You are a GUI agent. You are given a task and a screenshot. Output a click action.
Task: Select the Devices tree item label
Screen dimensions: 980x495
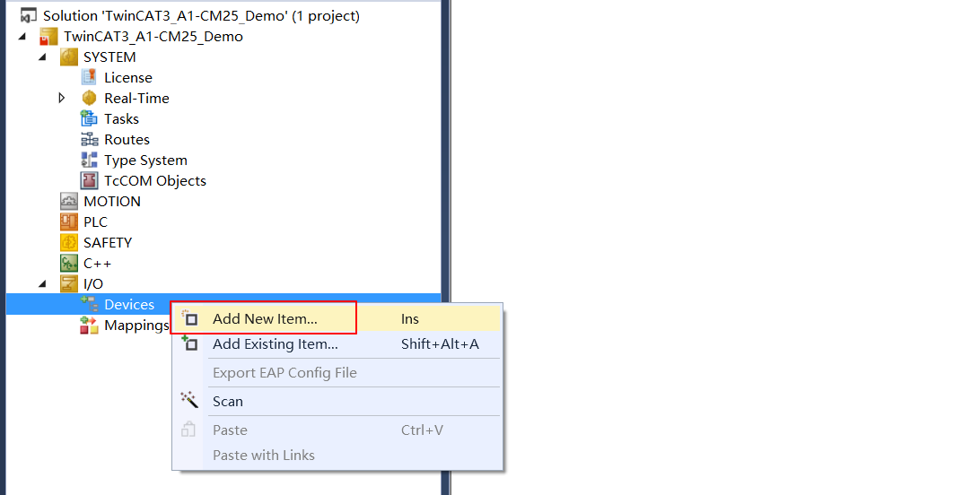(x=129, y=304)
